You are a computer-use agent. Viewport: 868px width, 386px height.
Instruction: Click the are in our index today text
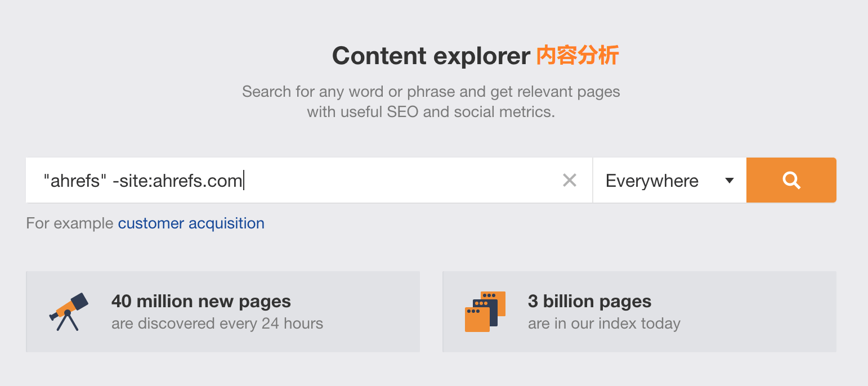pos(604,324)
